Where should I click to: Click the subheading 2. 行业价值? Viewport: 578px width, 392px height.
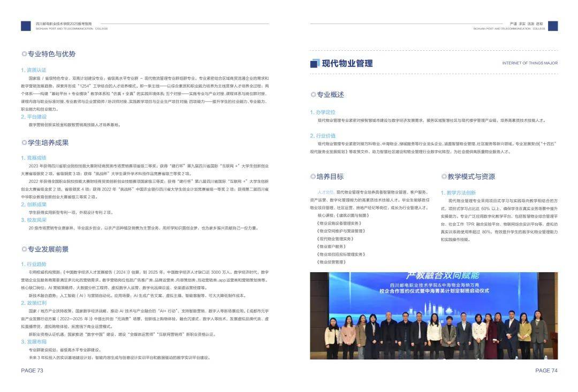(323, 136)
